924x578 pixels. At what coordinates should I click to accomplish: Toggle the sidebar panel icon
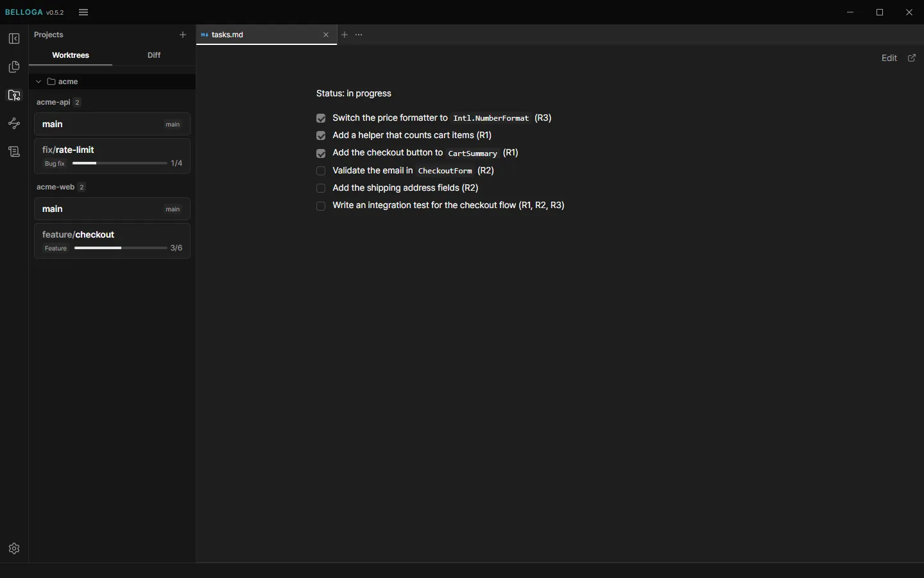point(14,39)
